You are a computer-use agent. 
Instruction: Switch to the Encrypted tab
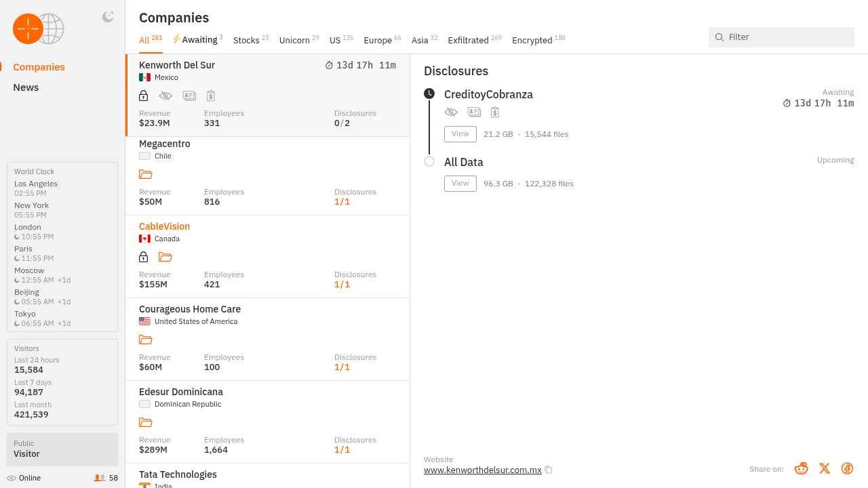[x=538, y=40]
